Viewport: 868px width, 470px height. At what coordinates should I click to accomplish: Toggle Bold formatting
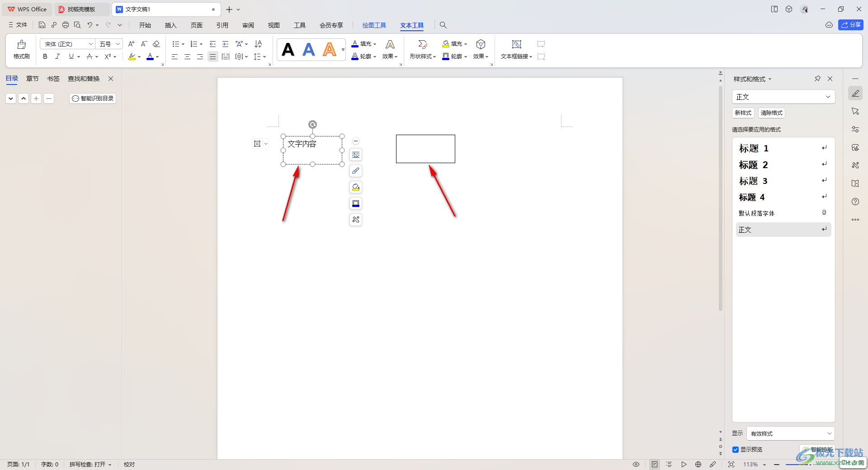click(x=45, y=56)
